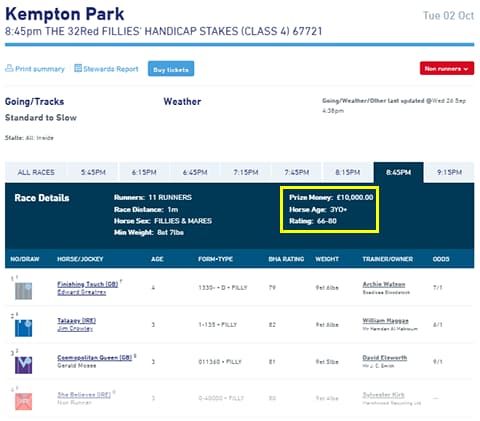480x421 pixels.
Task: Click the BHA RATING column header
Action: pos(286,259)
